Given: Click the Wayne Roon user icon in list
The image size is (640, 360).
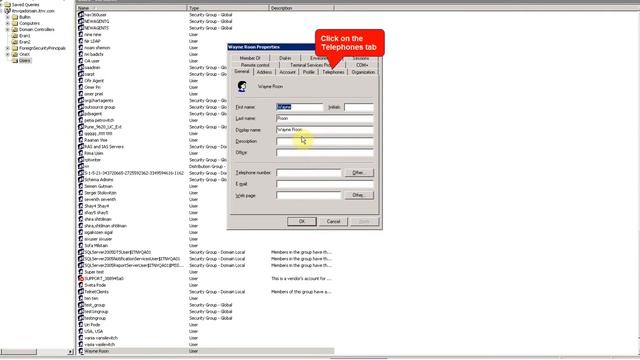Looking at the screenshot, I should [x=81, y=351].
